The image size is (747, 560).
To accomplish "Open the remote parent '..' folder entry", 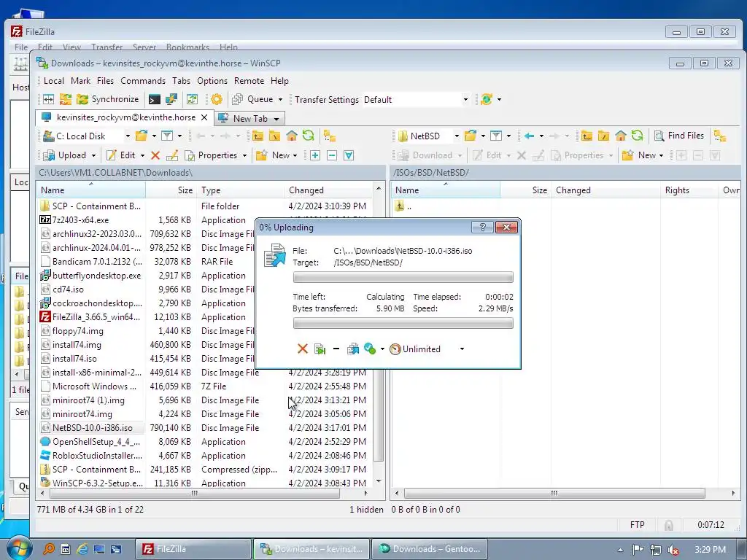I will [x=403, y=206].
